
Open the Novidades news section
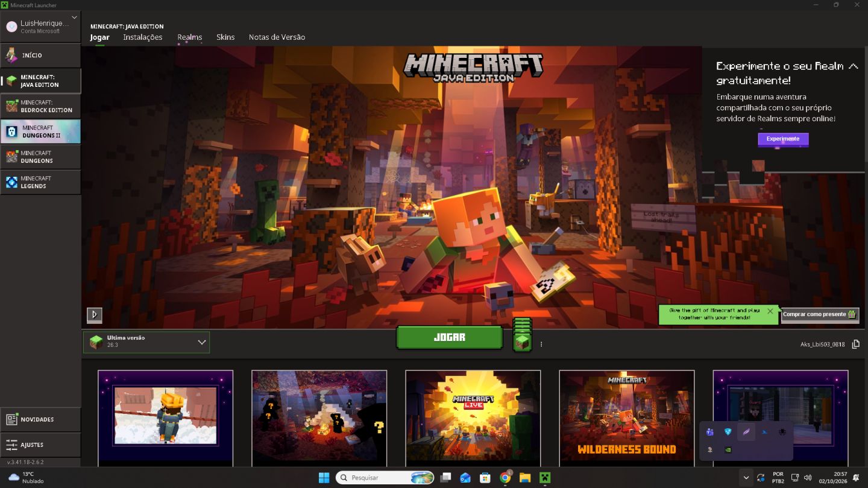40,419
